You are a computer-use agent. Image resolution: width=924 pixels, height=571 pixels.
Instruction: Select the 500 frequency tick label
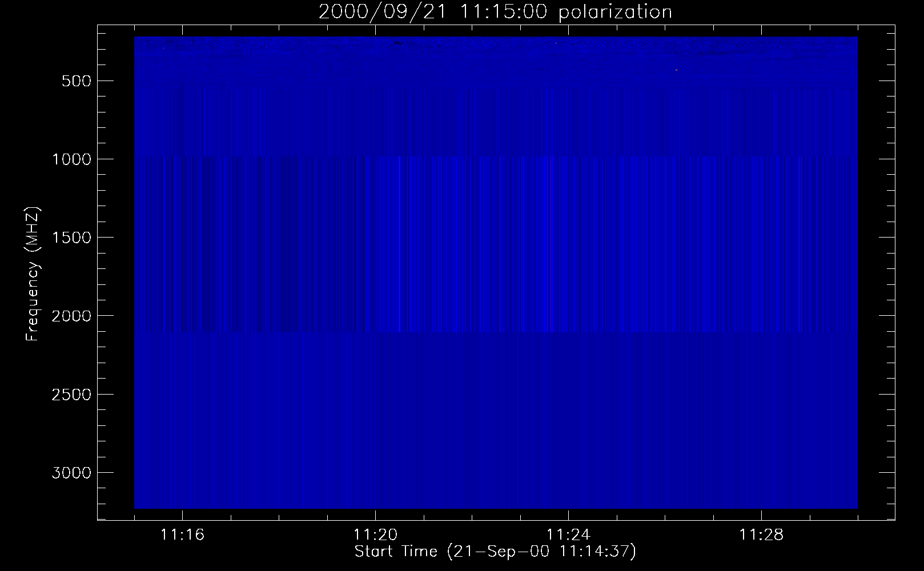(77, 81)
